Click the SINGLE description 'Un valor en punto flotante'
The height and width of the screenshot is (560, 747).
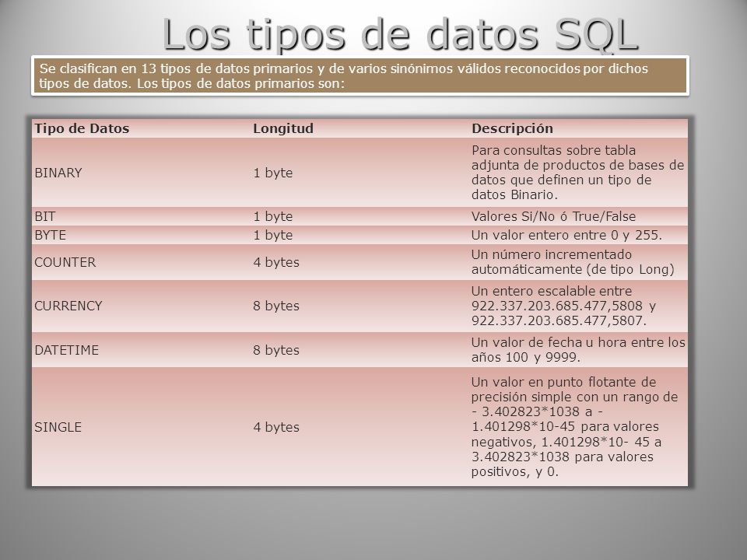click(x=574, y=427)
